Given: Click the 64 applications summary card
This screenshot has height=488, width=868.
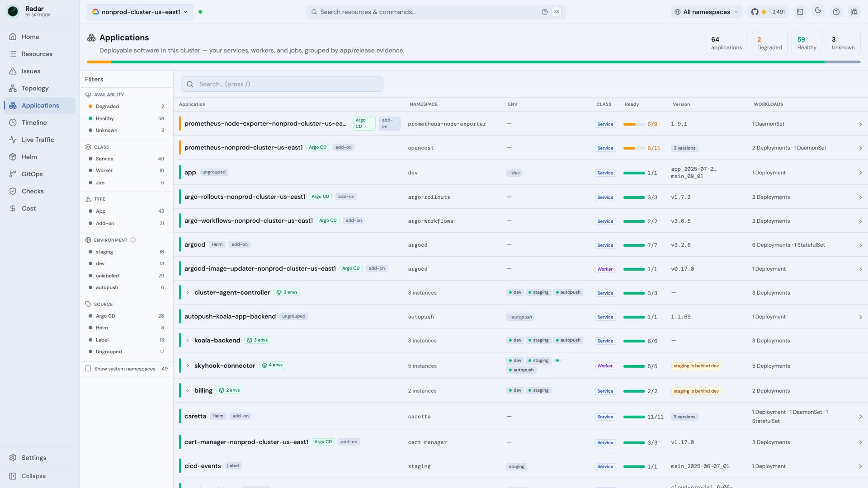Looking at the screenshot, I should point(726,43).
